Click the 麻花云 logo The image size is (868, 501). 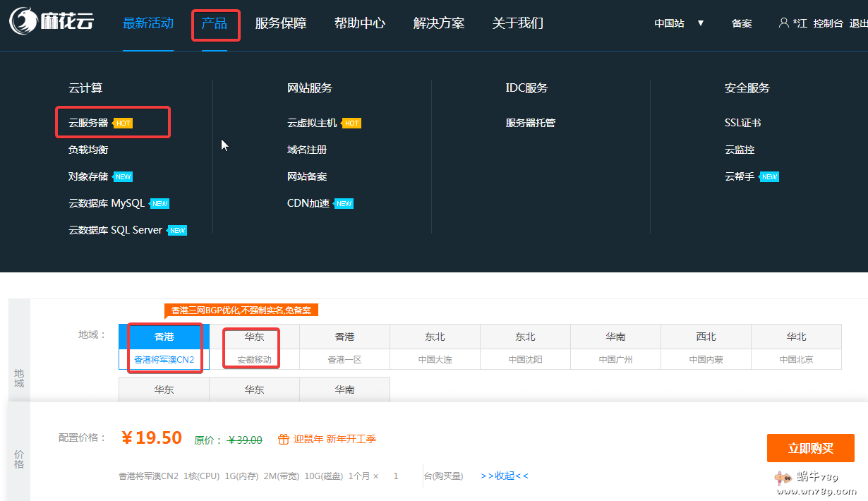pos(51,22)
